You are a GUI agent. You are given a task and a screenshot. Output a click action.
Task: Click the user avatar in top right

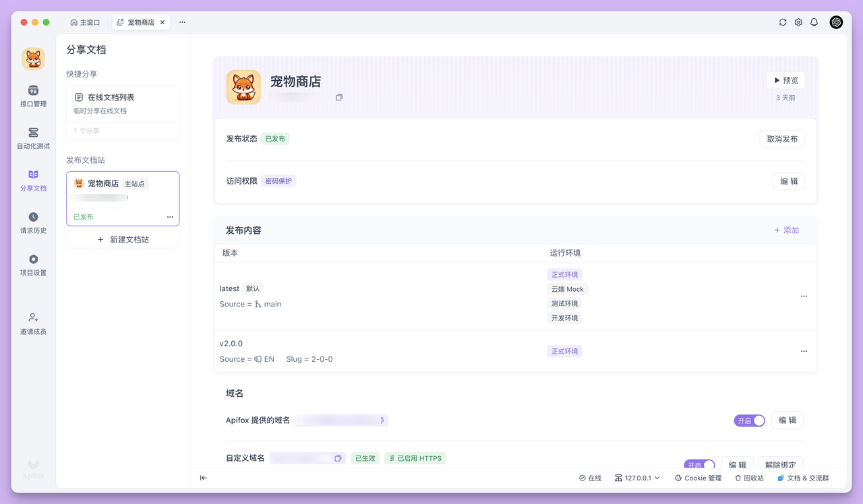[836, 22]
